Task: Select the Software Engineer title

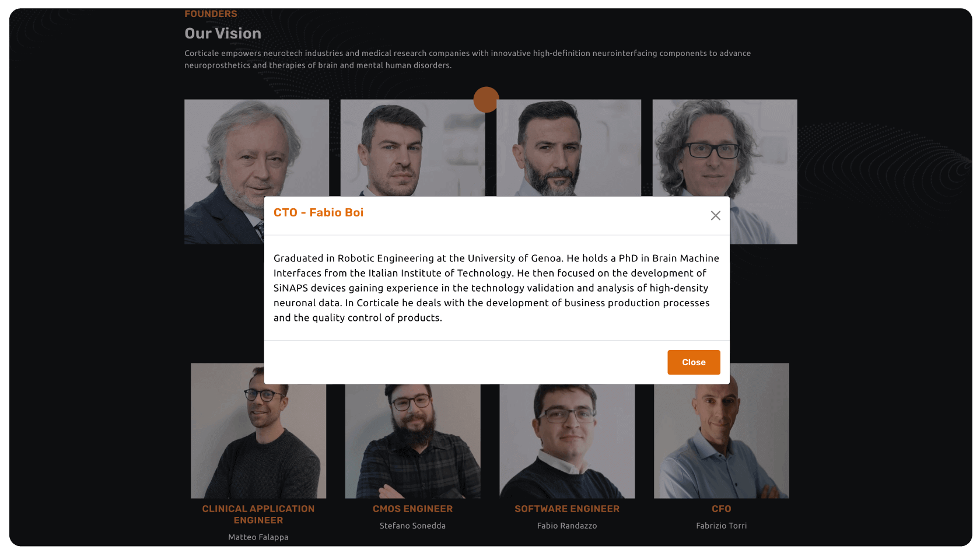Action: [567, 509]
